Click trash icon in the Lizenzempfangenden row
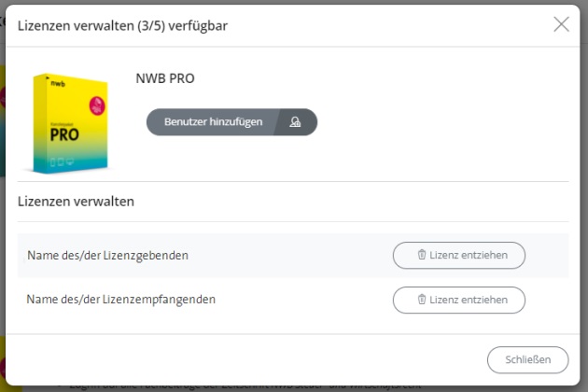The image size is (588, 392). click(422, 300)
